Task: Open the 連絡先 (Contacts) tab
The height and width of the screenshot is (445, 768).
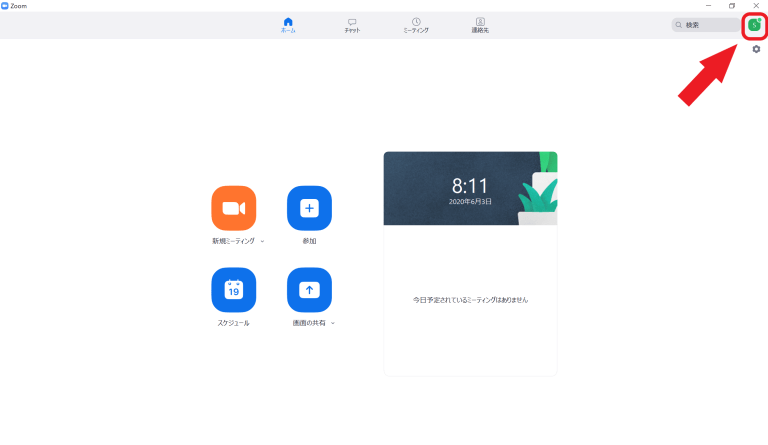Action: click(480, 25)
